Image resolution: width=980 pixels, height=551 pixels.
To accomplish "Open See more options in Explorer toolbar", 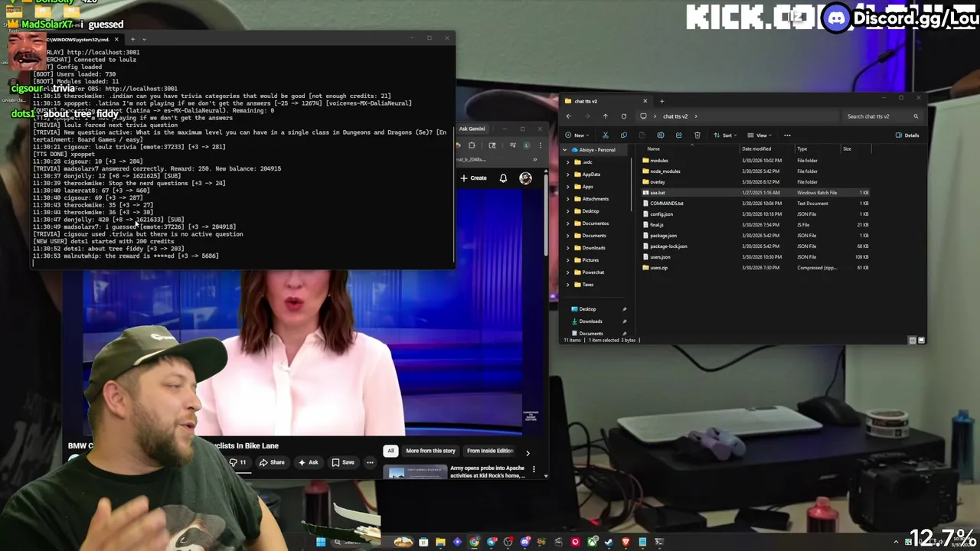I will pos(787,135).
